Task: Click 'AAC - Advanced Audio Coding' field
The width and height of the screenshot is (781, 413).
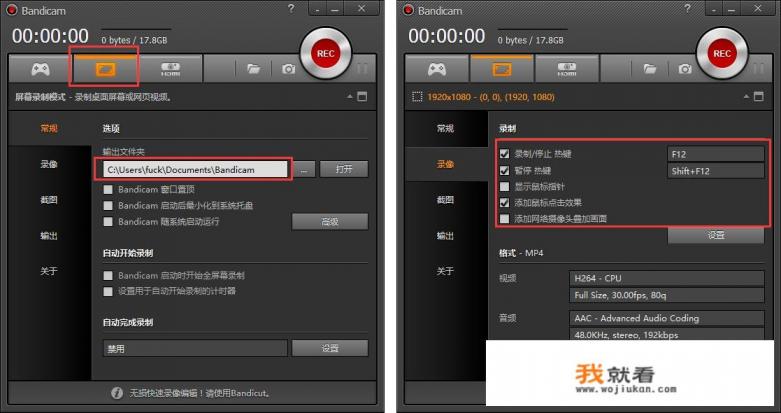Action: (666, 318)
